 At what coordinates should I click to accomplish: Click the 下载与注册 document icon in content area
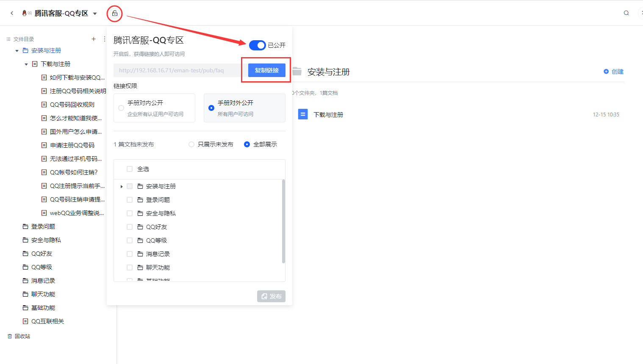coord(303,114)
